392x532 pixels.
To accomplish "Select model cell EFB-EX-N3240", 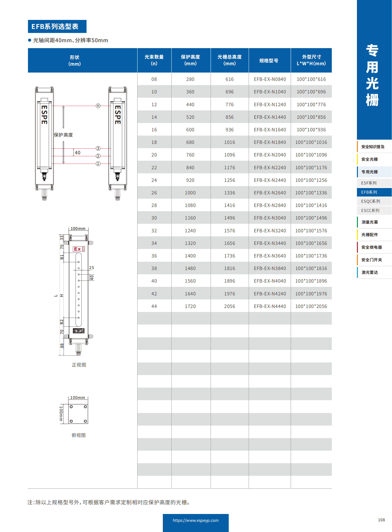I will click(x=270, y=231).
